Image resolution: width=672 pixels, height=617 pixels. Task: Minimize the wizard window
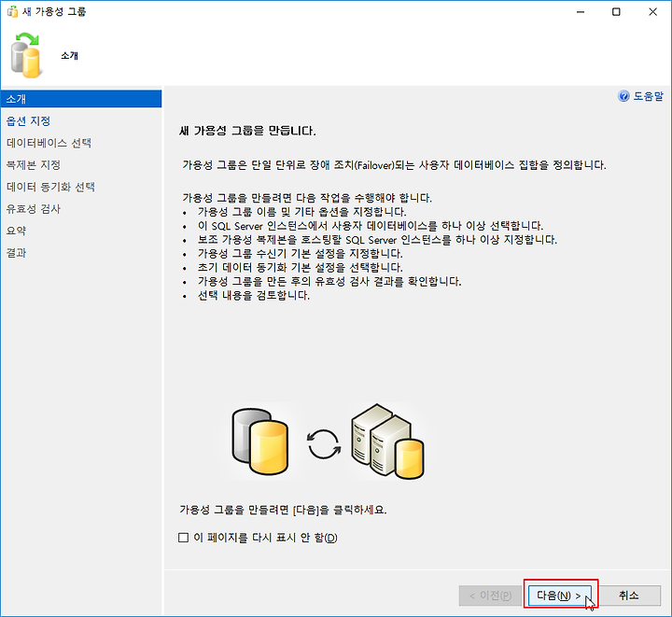tap(581, 11)
